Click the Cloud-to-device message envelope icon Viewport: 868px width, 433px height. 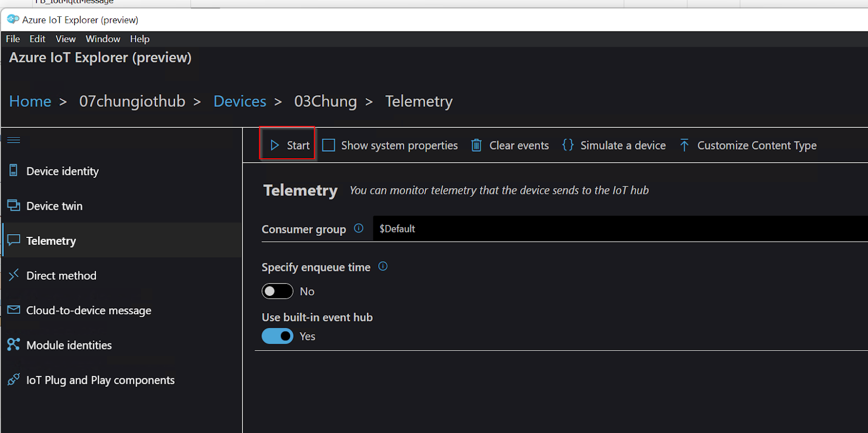click(14, 310)
